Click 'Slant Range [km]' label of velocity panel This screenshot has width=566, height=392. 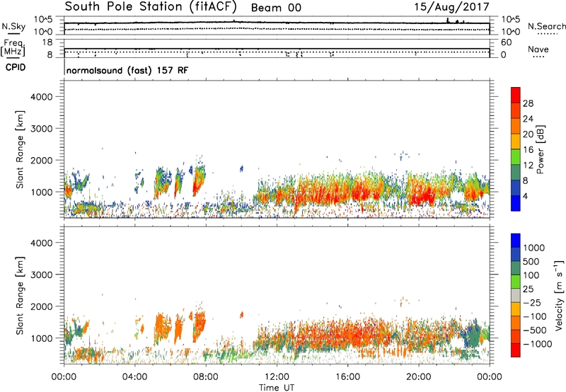[x=20, y=296]
